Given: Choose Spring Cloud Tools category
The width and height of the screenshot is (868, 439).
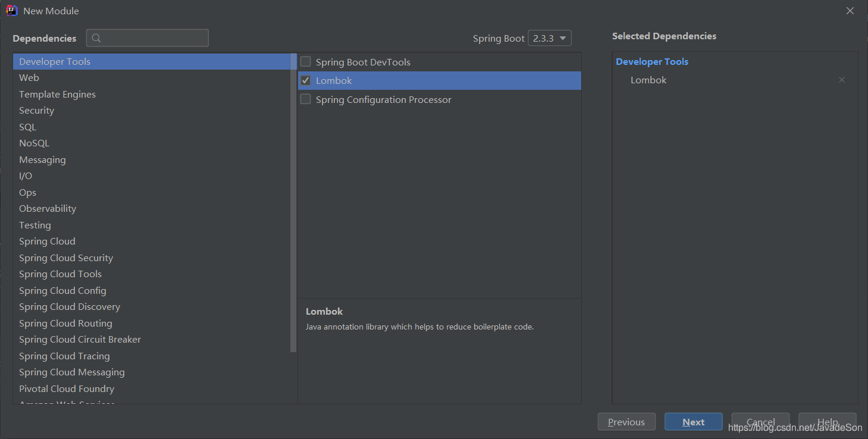Looking at the screenshot, I should point(152,274).
